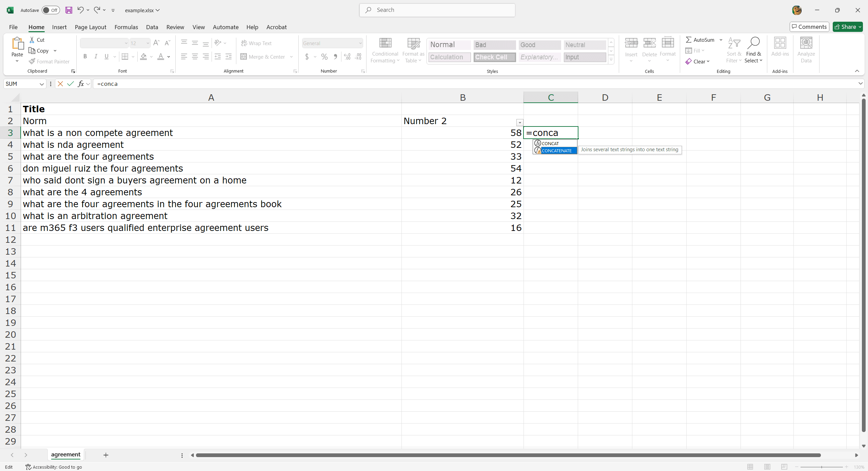
Task: Switch to the Page Layout tab
Action: click(x=91, y=27)
